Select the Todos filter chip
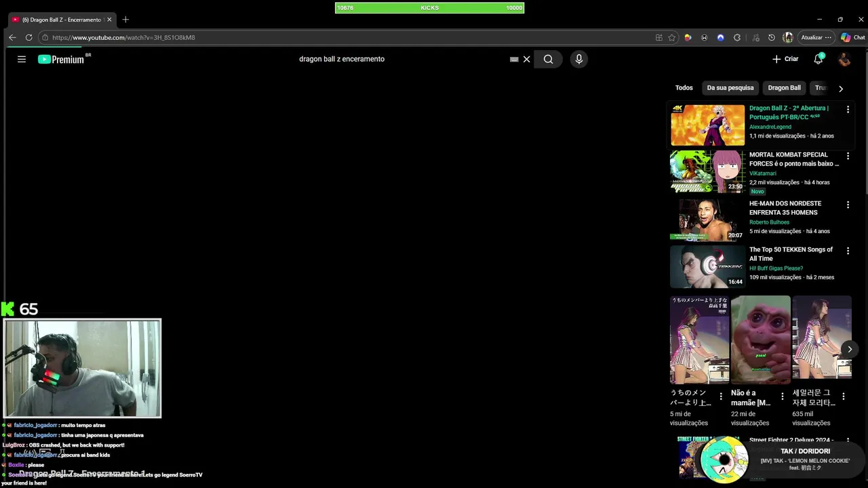The width and height of the screenshot is (868, 488). click(684, 87)
